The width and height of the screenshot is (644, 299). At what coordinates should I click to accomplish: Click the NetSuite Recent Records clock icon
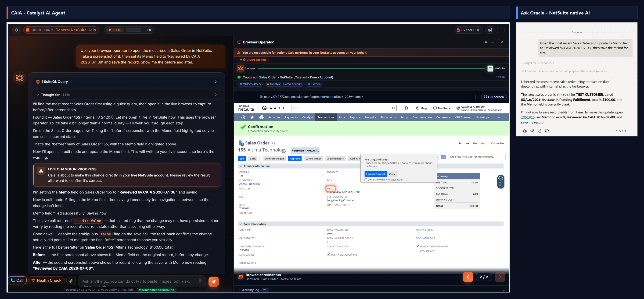(x=243, y=117)
